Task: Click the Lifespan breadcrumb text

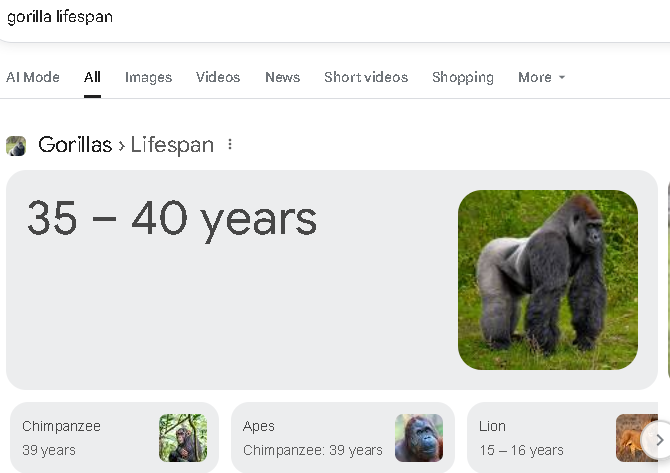Action: [x=172, y=144]
